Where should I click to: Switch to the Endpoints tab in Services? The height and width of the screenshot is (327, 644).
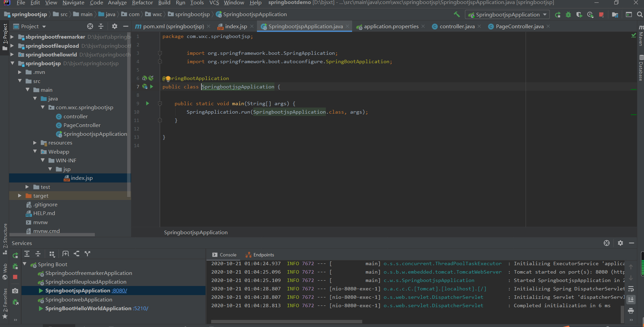point(260,255)
